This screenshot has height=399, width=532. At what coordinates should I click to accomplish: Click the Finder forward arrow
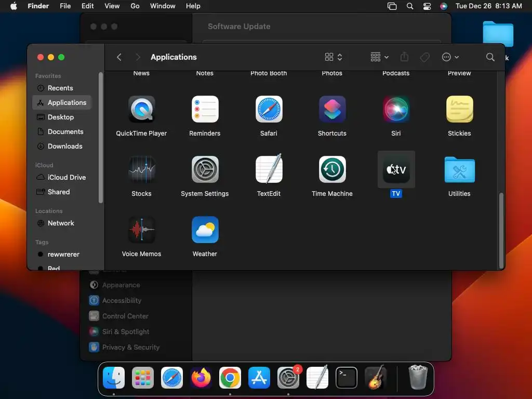tap(138, 57)
